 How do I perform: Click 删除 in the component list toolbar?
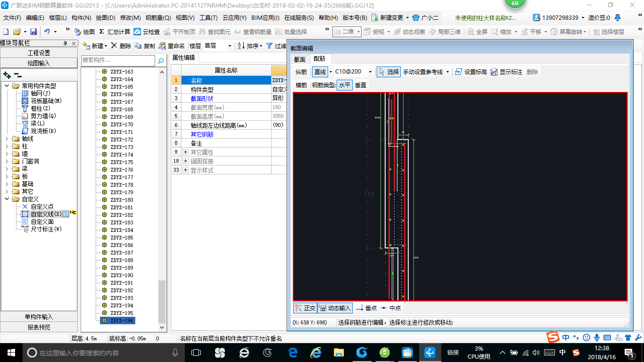[121, 46]
